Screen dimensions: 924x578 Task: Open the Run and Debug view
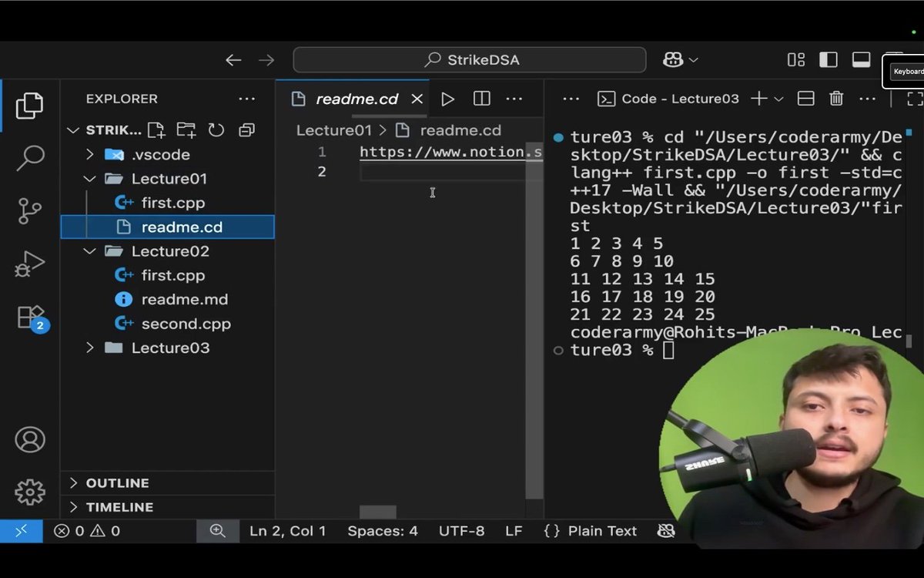pos(29,264)
